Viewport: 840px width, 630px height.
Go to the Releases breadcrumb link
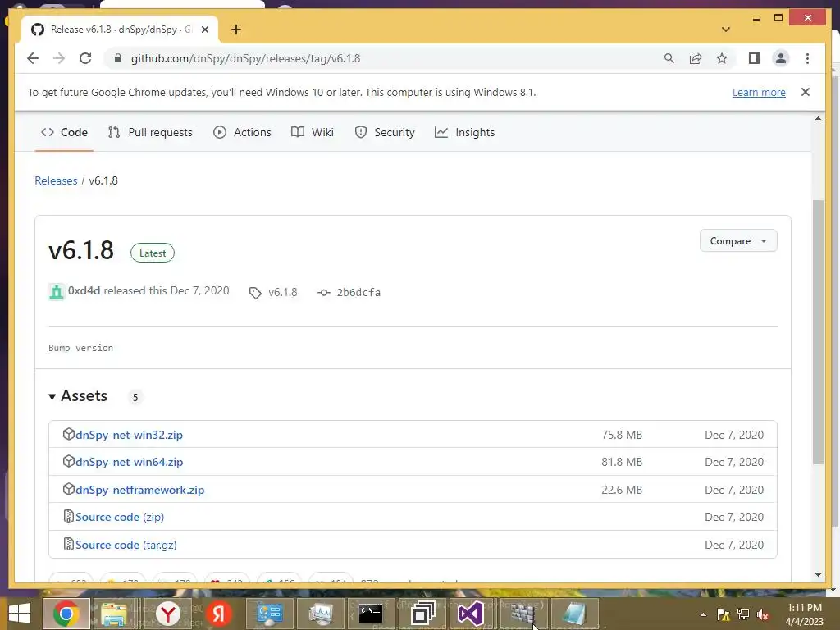pos(56,180)
